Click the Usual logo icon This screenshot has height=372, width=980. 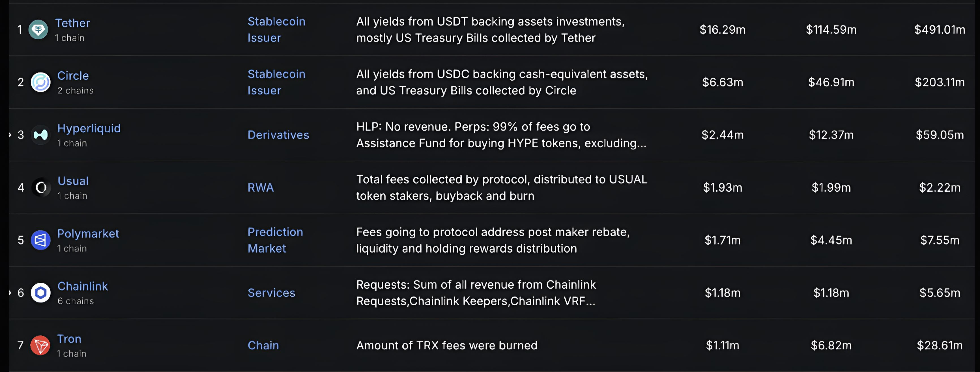[x=41, y=187]
